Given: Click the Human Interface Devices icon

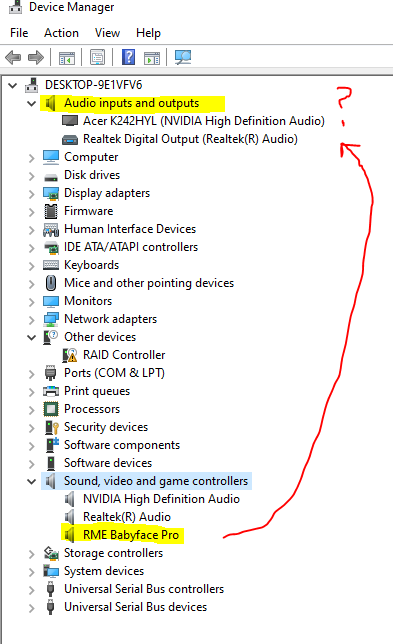Looking at the screenshot, I should pyautogui.click(x=51, y=229).
